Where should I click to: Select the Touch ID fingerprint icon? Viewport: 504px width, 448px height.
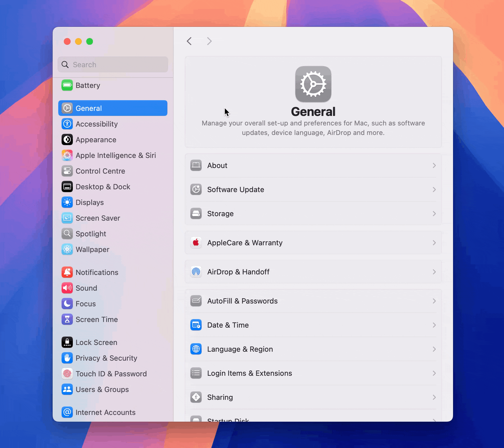point(67,374)
